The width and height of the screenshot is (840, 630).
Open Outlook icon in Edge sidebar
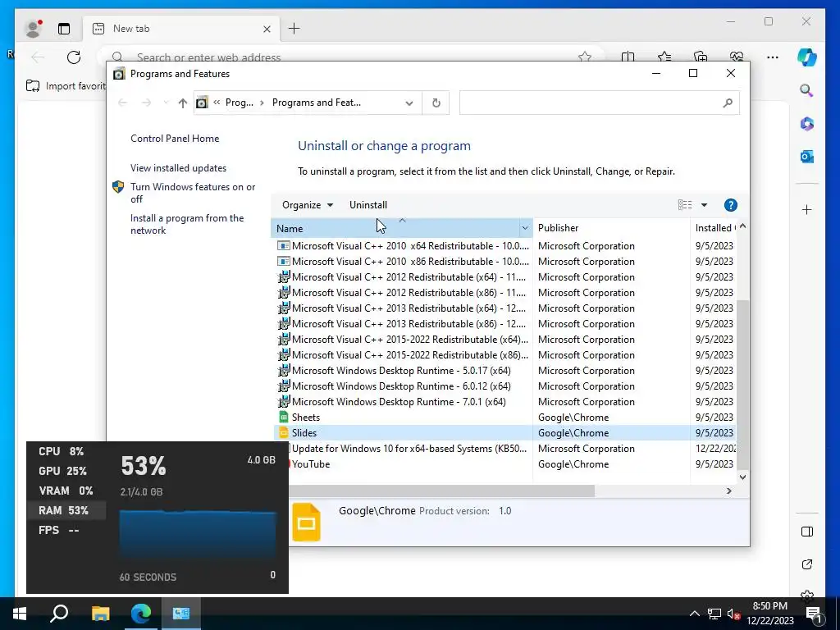[x=807, y=157]
